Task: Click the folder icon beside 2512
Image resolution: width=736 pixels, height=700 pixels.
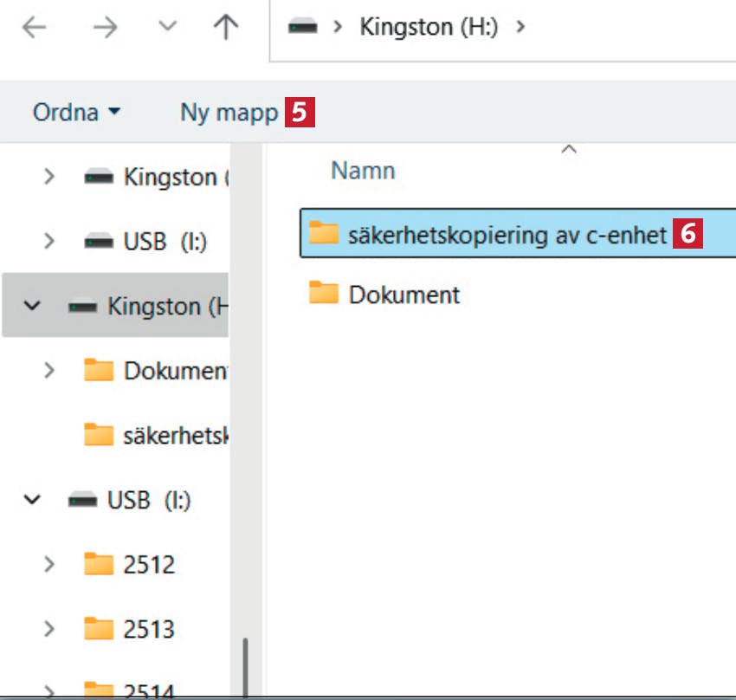Action: pyautogui.click(x=99, y=563)
